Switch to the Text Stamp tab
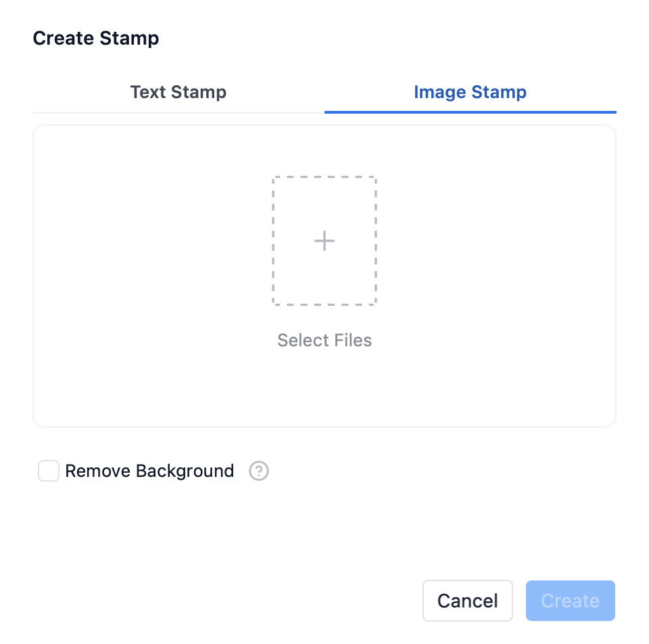This screenshot has height=644, width=649. [178, 92]
